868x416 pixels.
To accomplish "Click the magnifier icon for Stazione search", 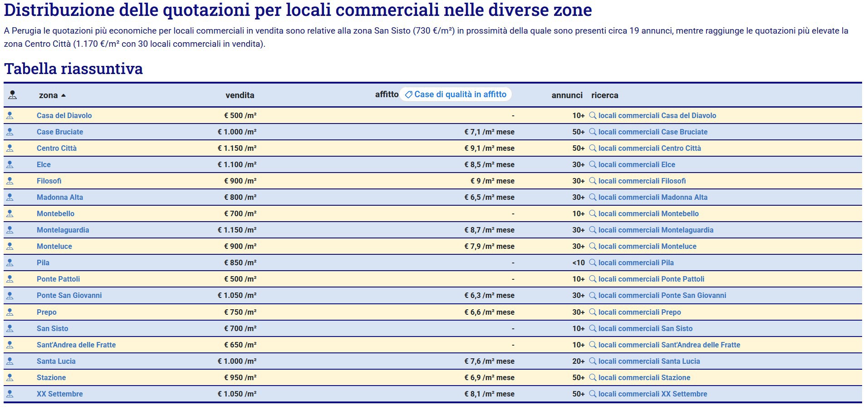I will (593, 377).
